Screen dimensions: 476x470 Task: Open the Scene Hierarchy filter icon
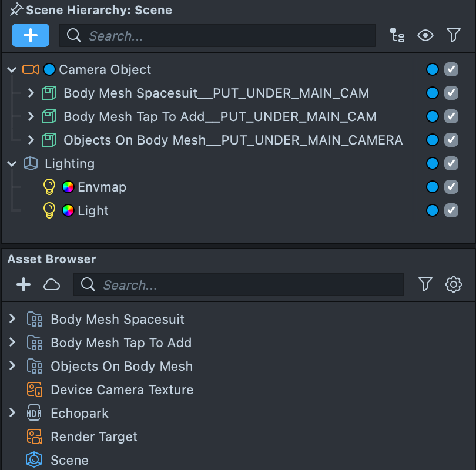coord(453,36)
